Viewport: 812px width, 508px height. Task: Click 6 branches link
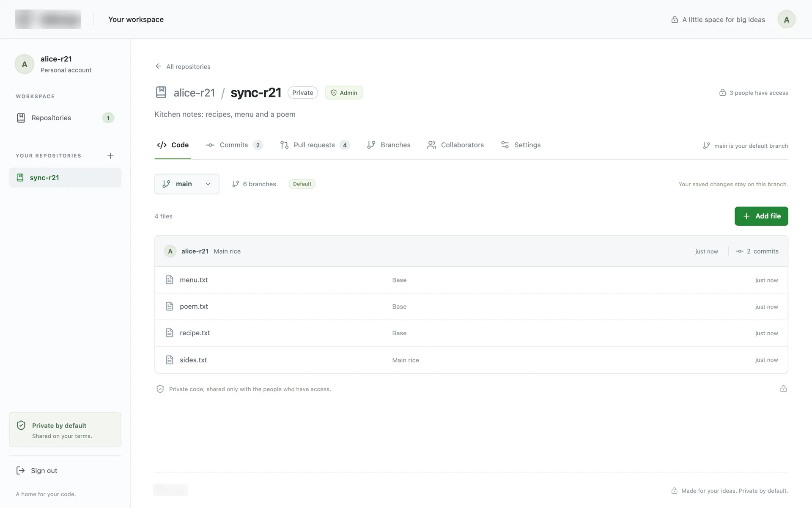[x=254, y=184]
